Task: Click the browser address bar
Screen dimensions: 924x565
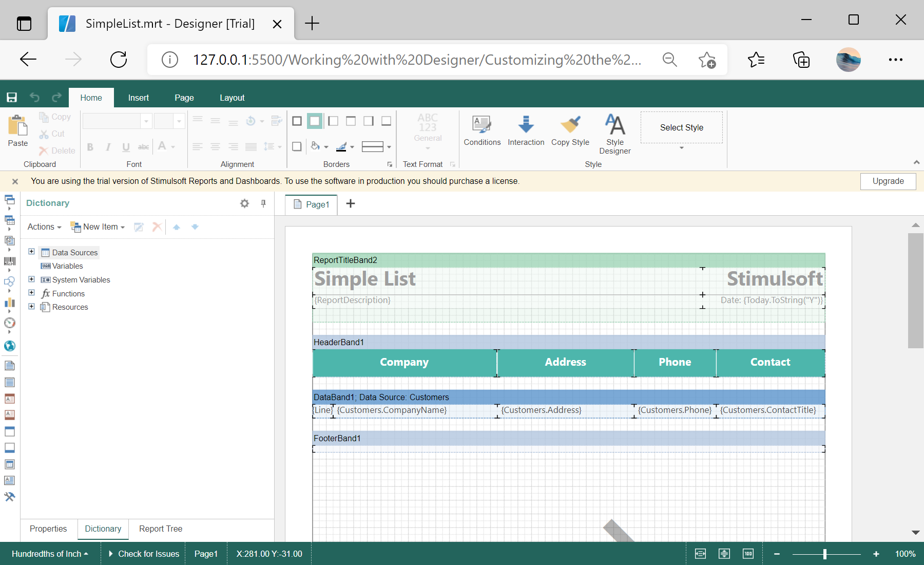Action: click(417, 60)
